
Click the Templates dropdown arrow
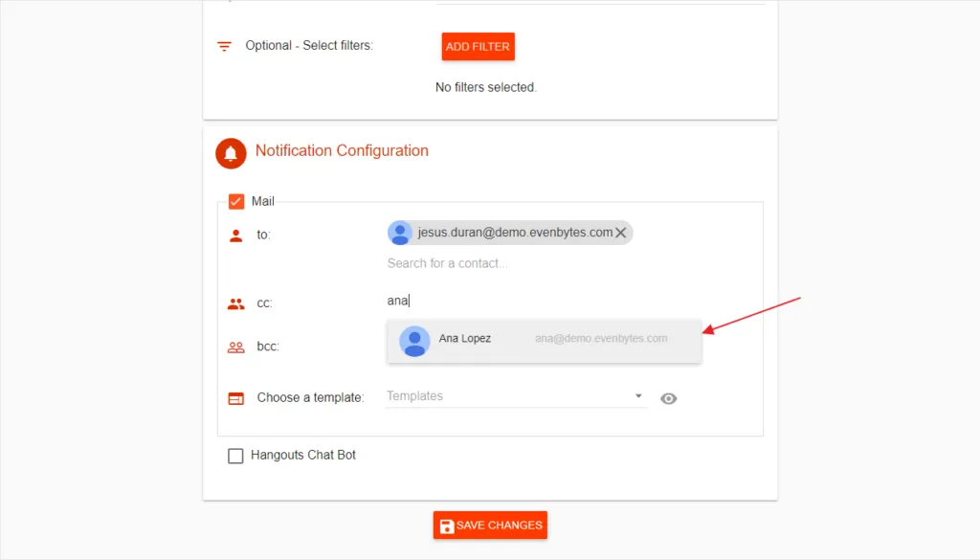pyautogui.click(x=638, y=395)
